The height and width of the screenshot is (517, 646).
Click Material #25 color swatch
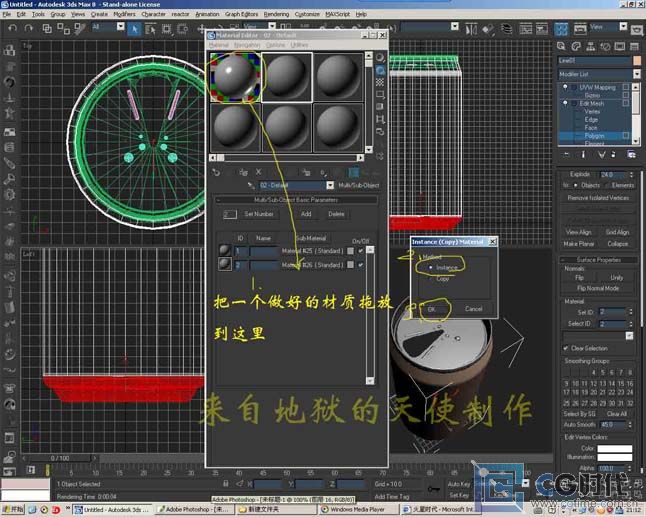coord(350,250)
